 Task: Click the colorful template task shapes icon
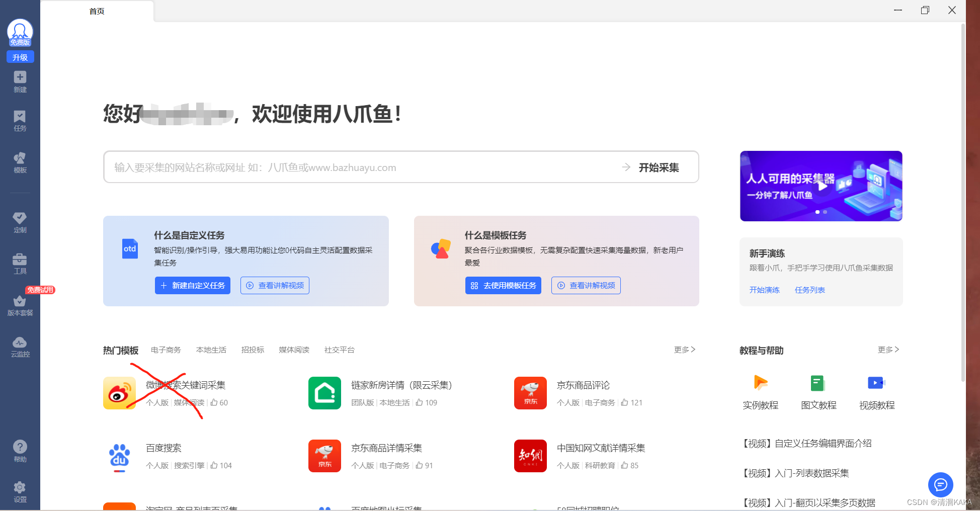441,248
